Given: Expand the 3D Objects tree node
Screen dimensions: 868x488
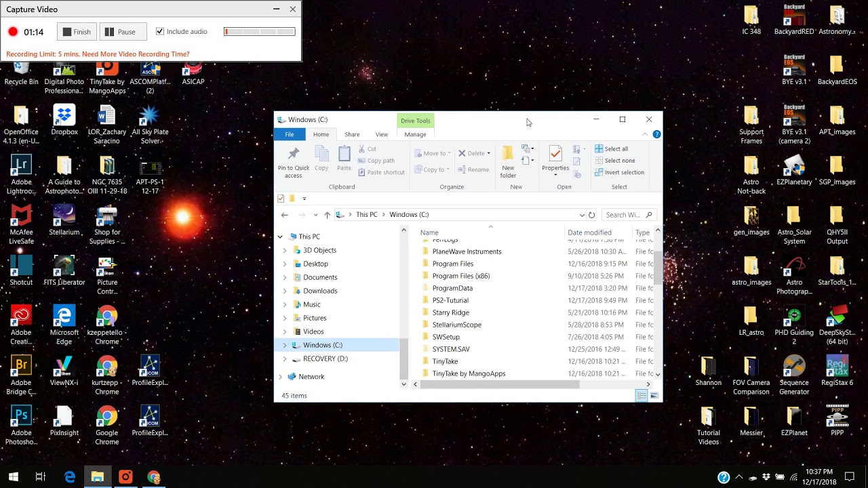Looking at the screenshot, I should pyautogui.click(x=285, y=250).
